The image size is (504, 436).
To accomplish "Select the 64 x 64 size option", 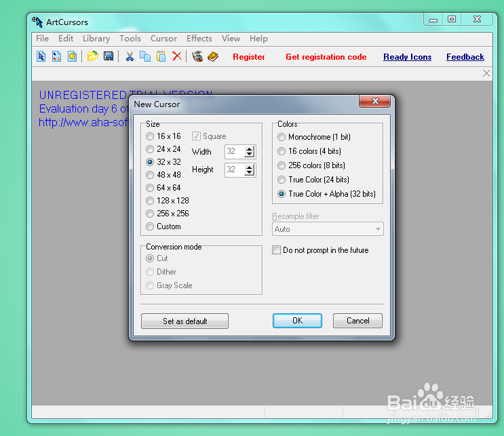I will 163,188.
